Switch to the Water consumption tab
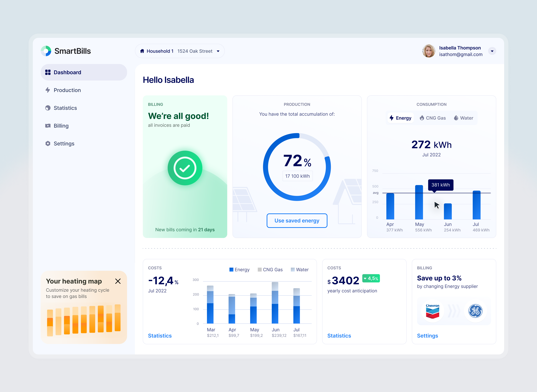Viewport: 537px width, 392px height. tap(464, 118)
